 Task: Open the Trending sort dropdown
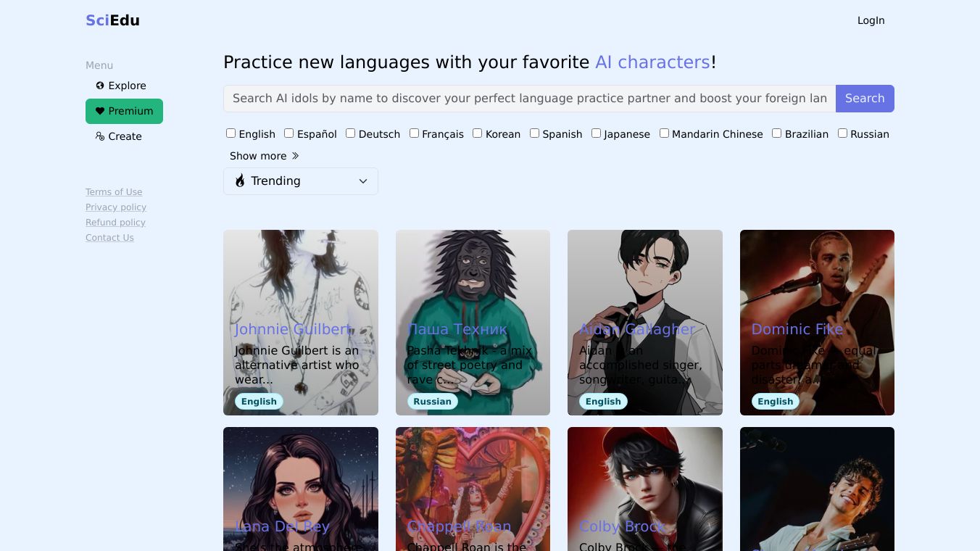[301, 181]
